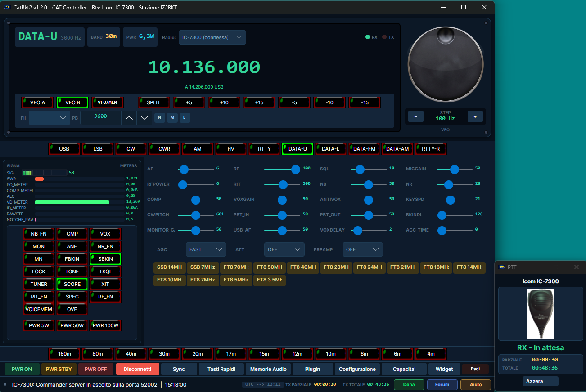Image resolution: width=586 pixels, height=392 pixels.
Task: Click the large VFO tuning knob
Action: pos(446,64)
